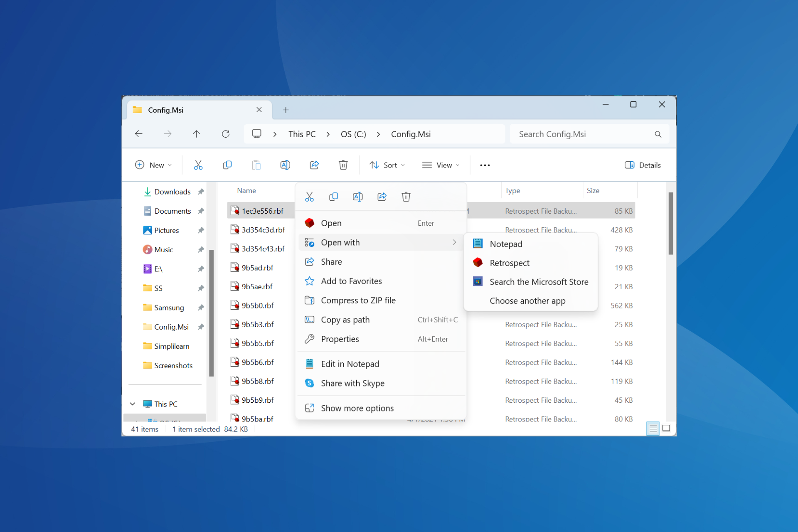
Task: Click the toolbar Delete trash icon
Action: [x=343, y=165]
